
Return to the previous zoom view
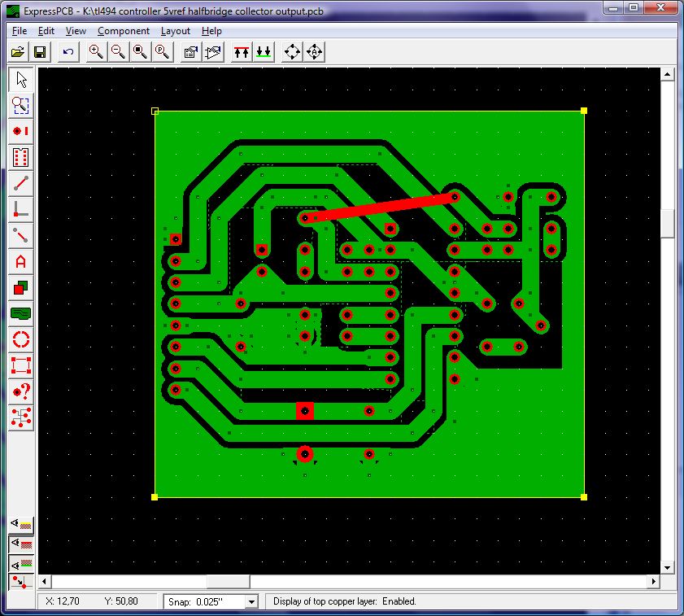163,52
